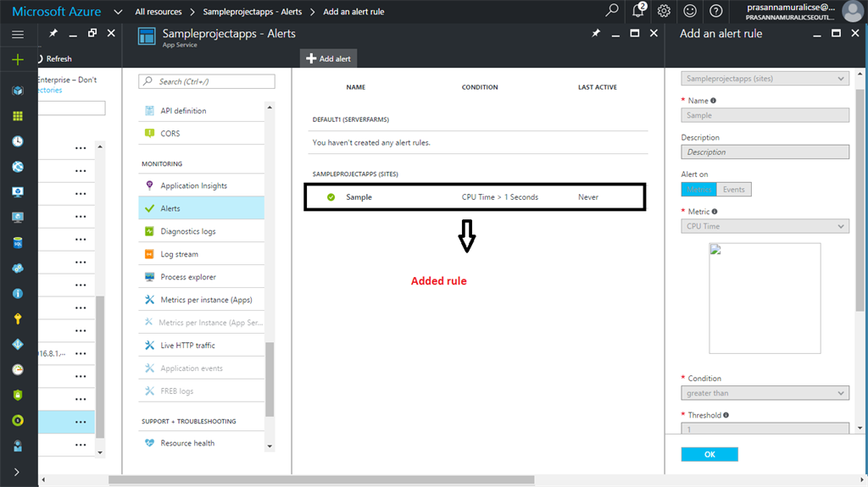Screen dimensions: 868x487
Task: Click the Microsoft Azure logo text
Action: coord(57,12)
